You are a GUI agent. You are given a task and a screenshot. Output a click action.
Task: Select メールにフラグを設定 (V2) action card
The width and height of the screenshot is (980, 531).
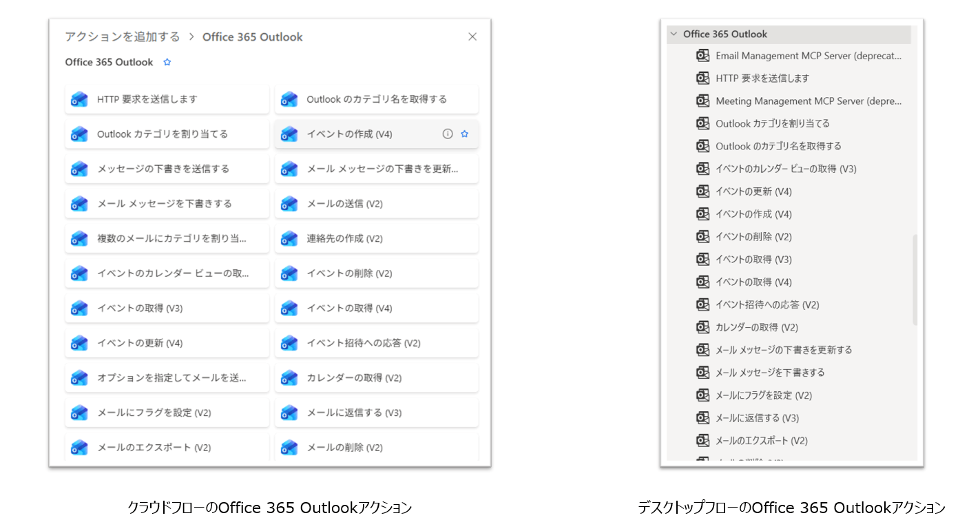pyautogui.click(x=167, y=413)
